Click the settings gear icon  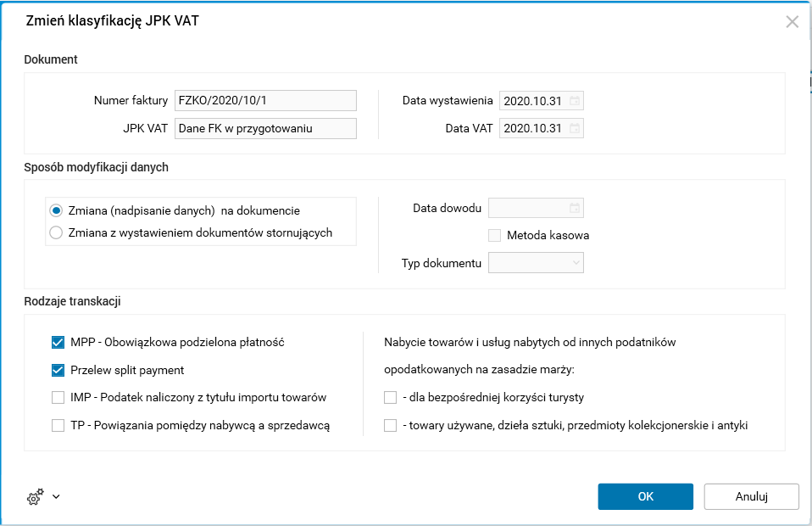[x=35, y=498]
